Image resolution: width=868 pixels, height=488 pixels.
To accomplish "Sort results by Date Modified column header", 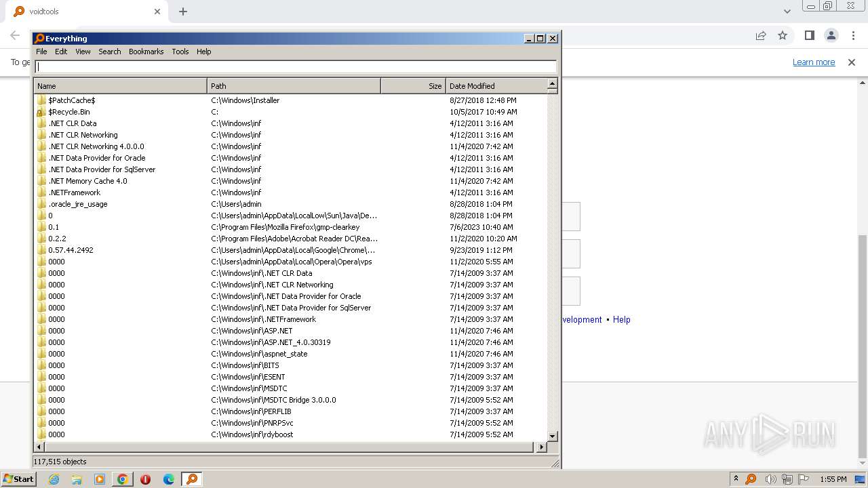I will coord(496,86).
